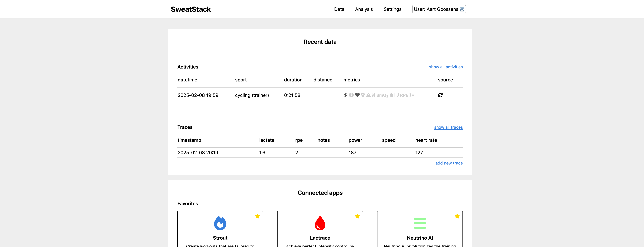Click the thermometer temperature metric icon
Screen dimensions: 644x247
click(373, 95)
